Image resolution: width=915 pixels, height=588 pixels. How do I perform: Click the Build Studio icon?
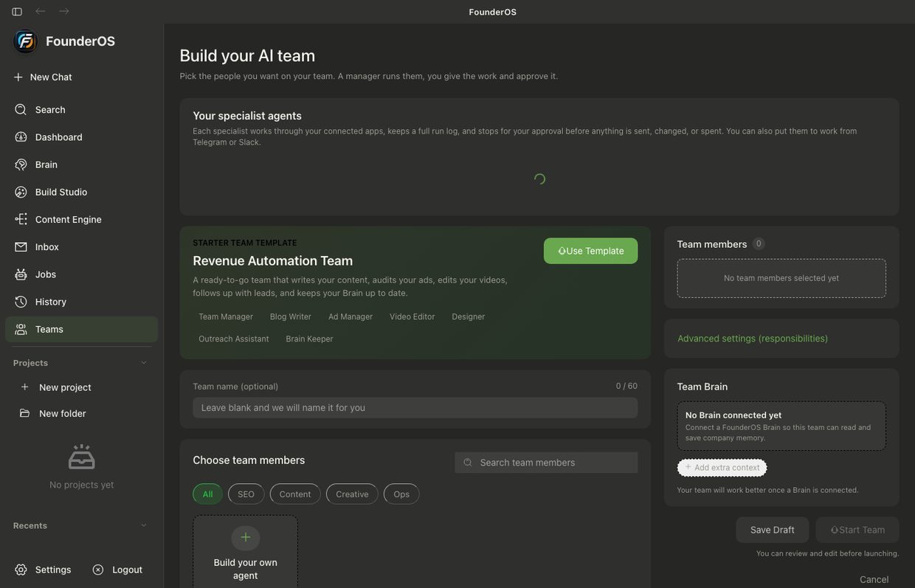pyautogui.click(x=21, y=192)
